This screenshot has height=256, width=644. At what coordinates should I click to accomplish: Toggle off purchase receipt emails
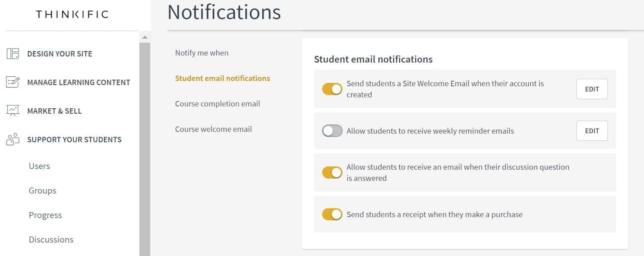[332, 214]
